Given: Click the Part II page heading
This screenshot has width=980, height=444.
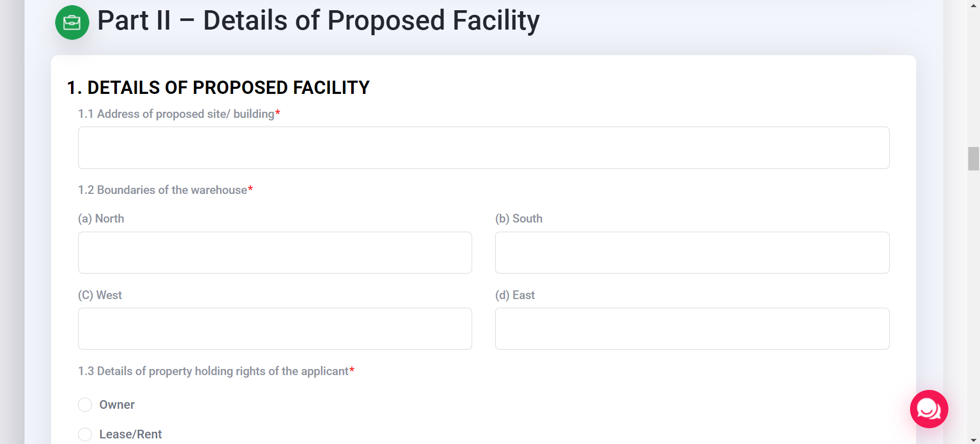Looking at the screenshot, I should click(x=318, y=20).
